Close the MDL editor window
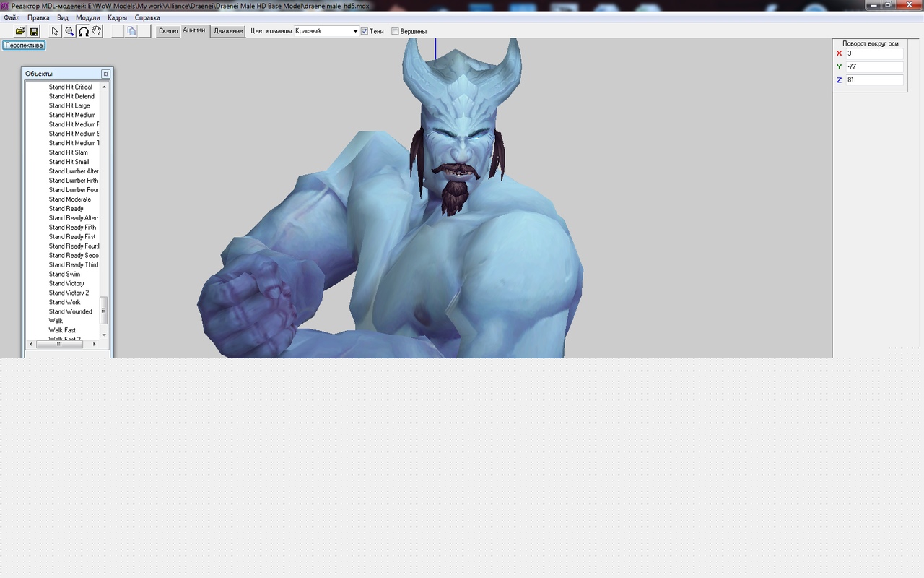 click(910, 5)
